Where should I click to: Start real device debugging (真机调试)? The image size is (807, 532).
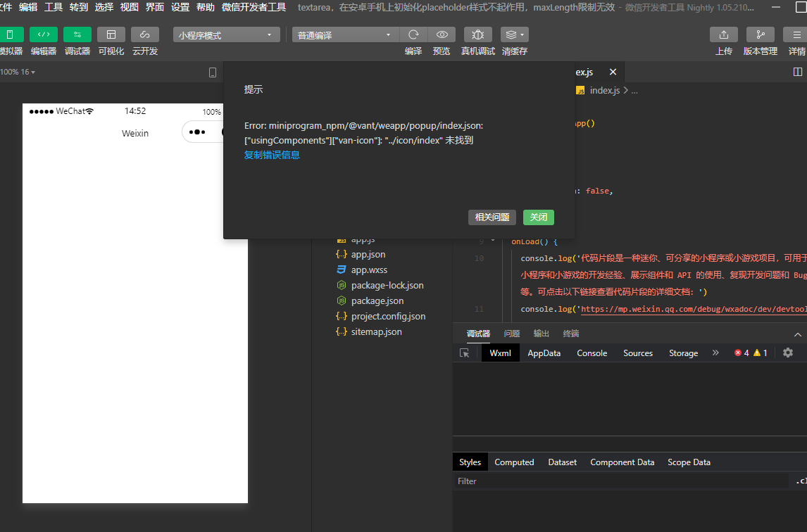tap(477, 34)
